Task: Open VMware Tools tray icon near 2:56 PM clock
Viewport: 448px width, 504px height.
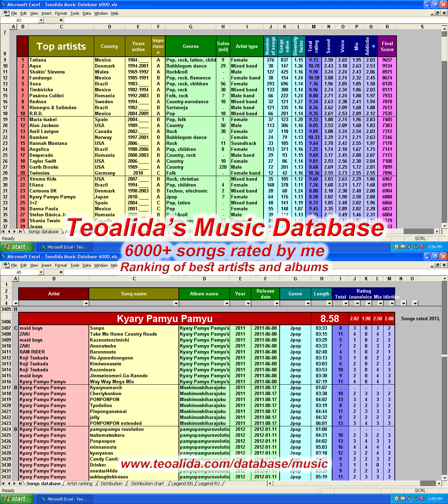Action: tap(403, 247)
